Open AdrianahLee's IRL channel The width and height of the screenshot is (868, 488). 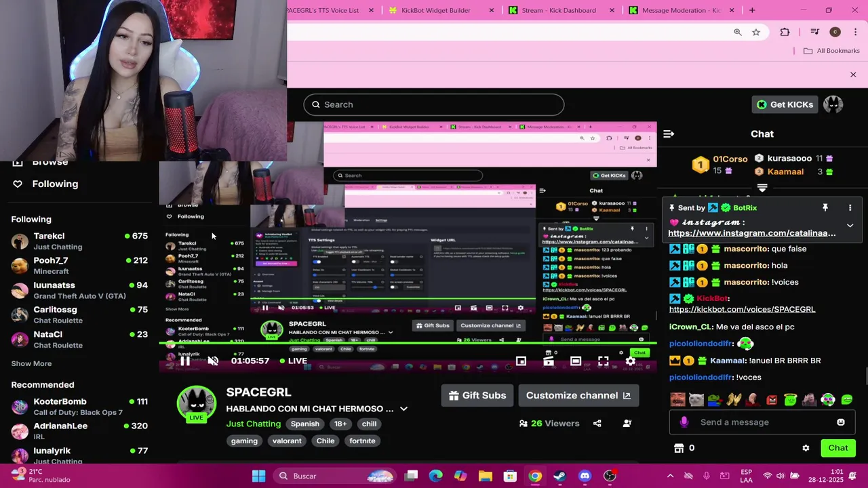click(79, 430)
